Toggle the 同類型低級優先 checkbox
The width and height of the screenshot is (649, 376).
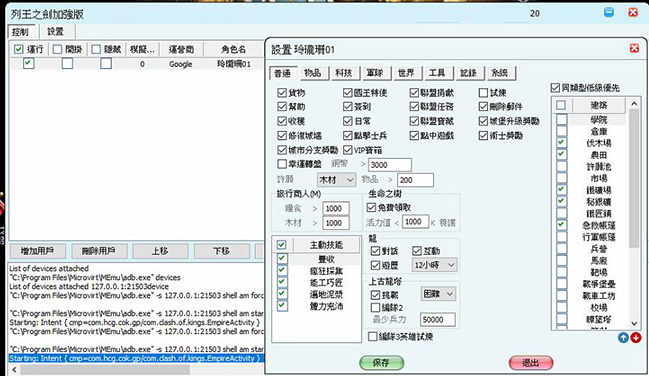(x=555, y=88)
